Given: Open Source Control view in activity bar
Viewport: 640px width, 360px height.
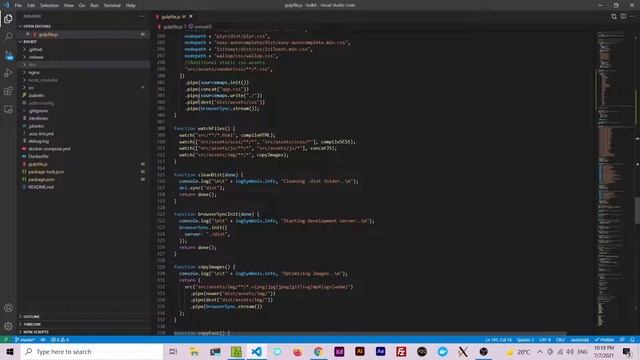Looking at the screenshot, I should point(8,55).
